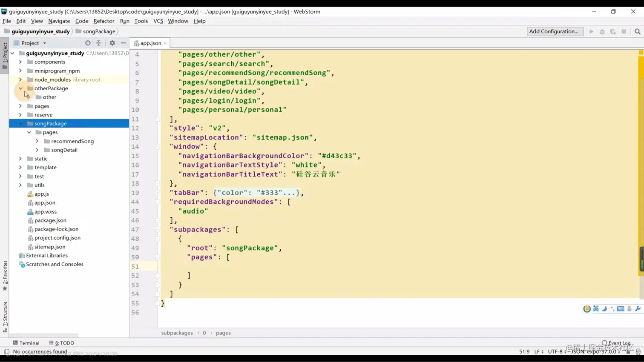
Task: Toggle tool window bars button in status bar
Action: pos(6,352)
